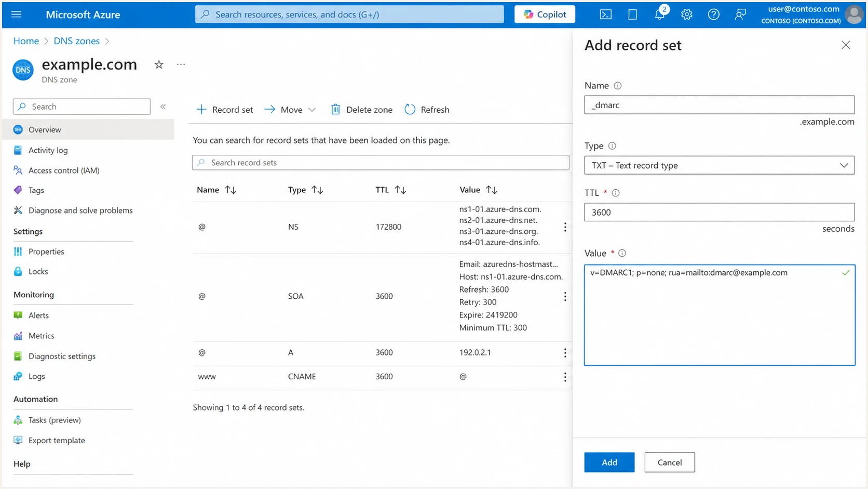Click the CNAME type cell

point(302,377)
